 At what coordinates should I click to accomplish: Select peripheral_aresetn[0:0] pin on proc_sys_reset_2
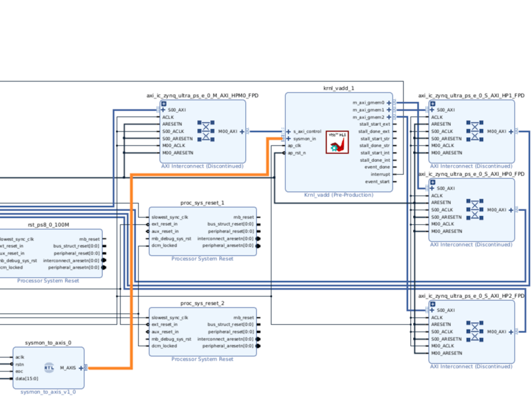(x=228, y=346)
